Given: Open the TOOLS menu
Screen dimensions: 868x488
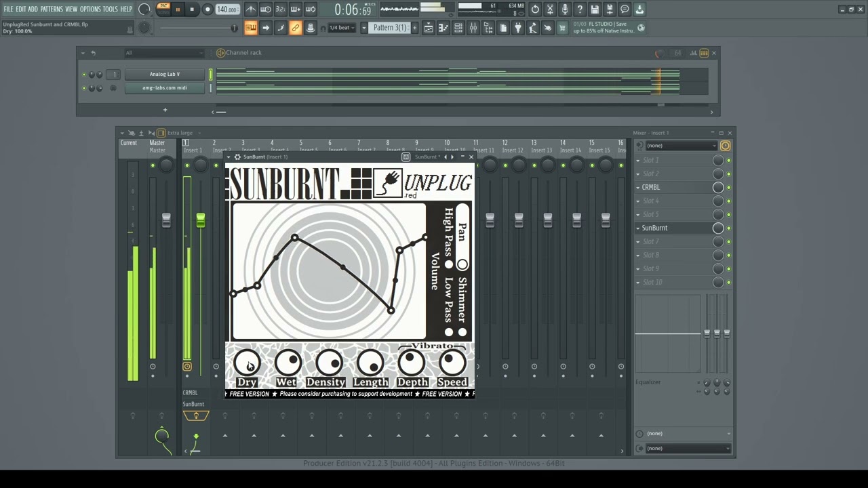Looking at the screenshot, I should click(110, 9).
